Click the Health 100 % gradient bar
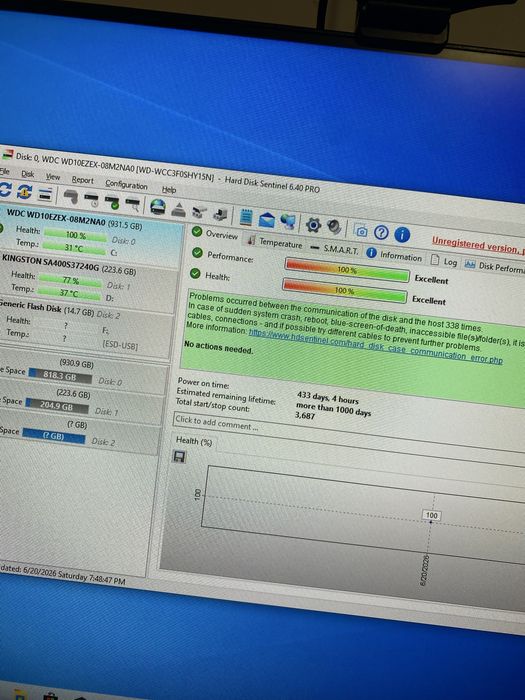 click(345, 290)
